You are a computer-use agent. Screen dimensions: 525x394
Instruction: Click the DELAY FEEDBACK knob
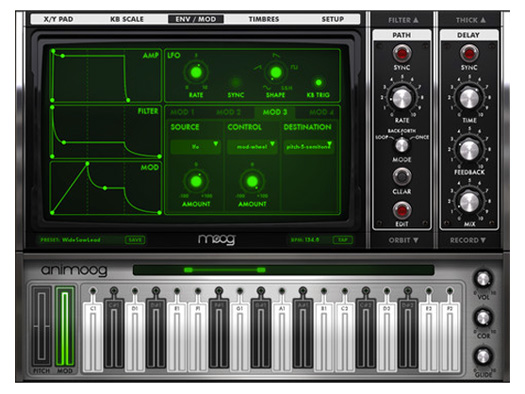(469, 150)
